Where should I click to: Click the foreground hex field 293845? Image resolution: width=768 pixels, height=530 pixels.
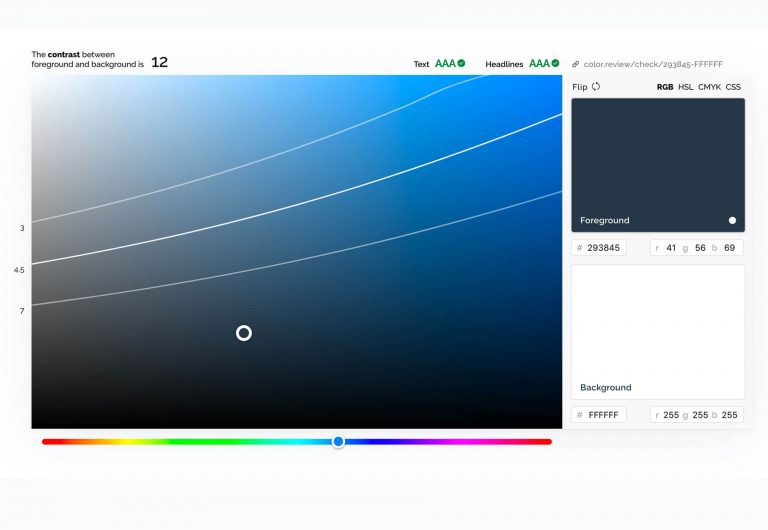tap(603, 248)
